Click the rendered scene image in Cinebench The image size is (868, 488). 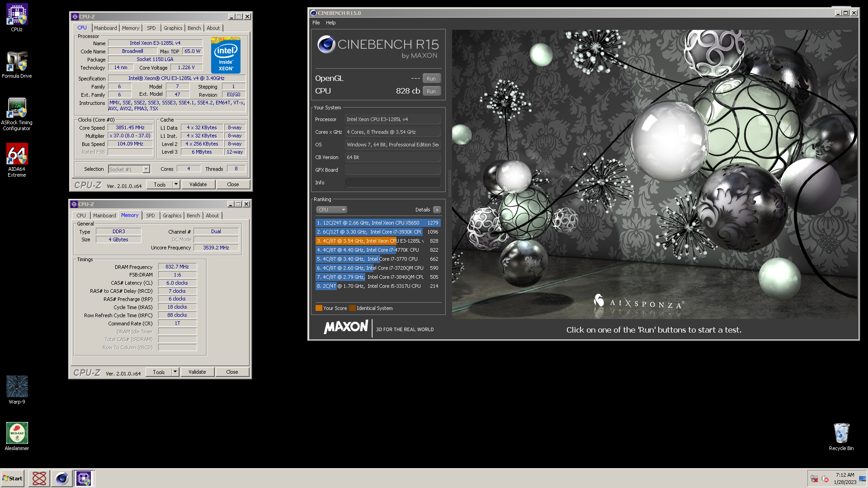[654, 174]
